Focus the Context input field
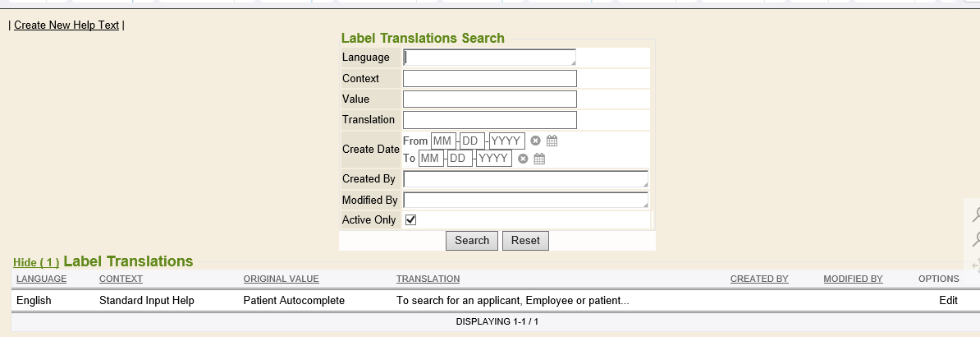The width and height of the screenshot is (980, 337). 489,78
